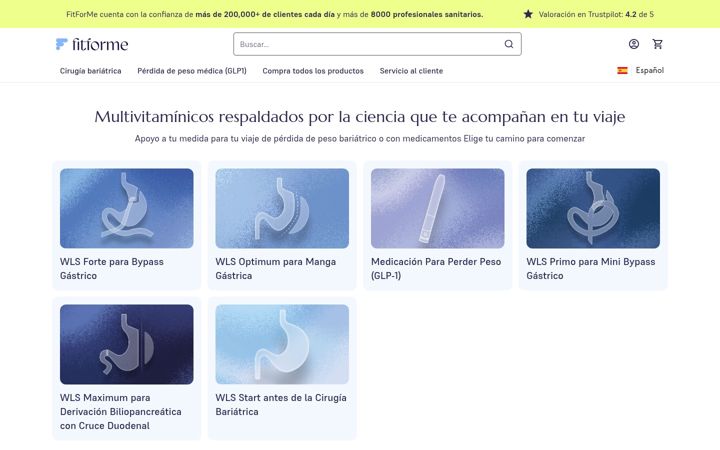Click Valoración en Trustpilot: 4.2 de 5 text
This screenshot has width=720, height=450.
(596, 14)
